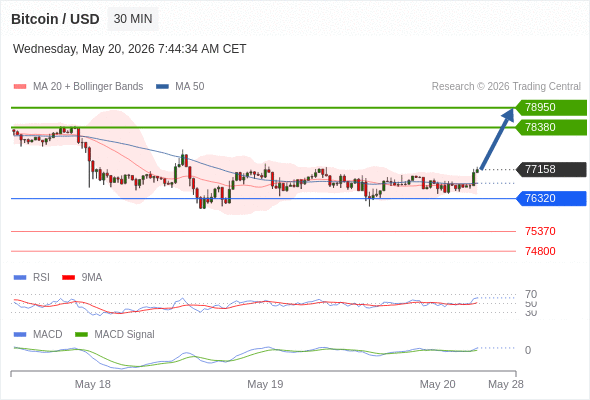
Task: Click the MA 50 blue legend swatch
Action: [162, 87]
